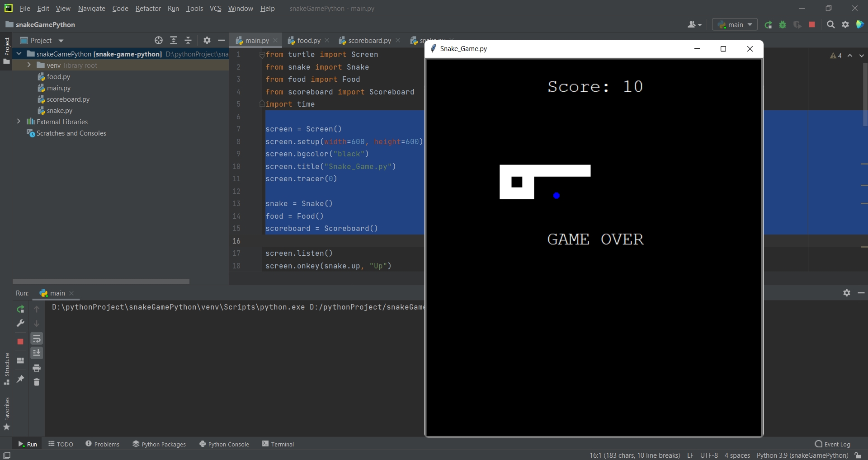This screenshot has height=460, width=868.
Task: Click the Python 3.9 interpreter status
Action: (802, 455)
